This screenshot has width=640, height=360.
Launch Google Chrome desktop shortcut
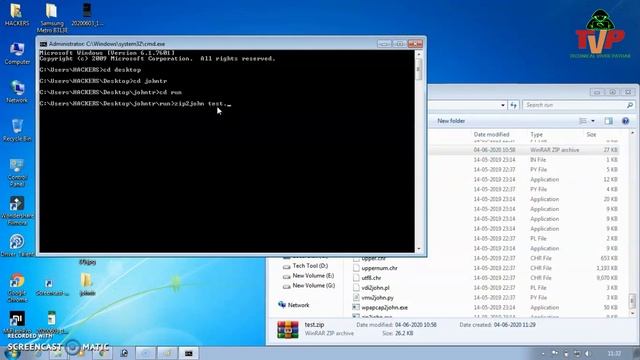tap(17, 287)
